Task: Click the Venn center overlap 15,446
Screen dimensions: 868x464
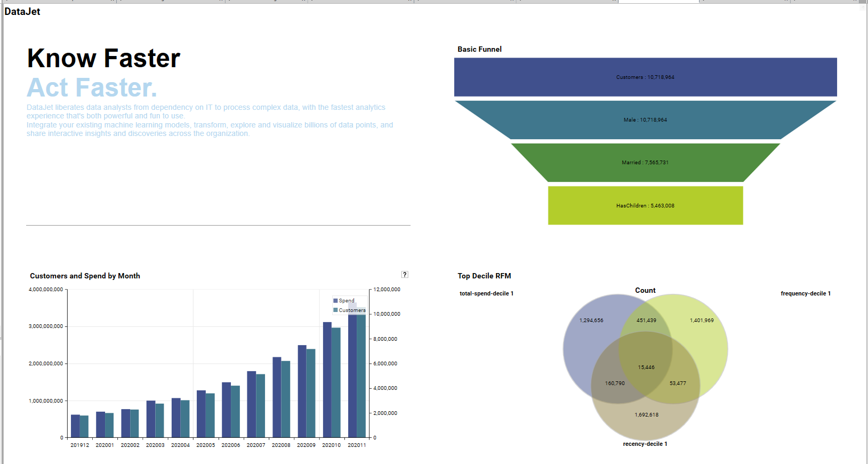Action: (646, 367)
